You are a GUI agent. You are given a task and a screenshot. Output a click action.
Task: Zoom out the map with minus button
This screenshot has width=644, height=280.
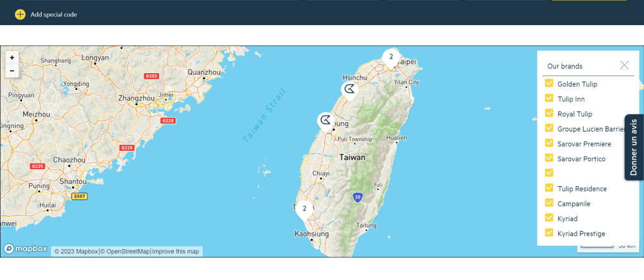coord(12,71)
